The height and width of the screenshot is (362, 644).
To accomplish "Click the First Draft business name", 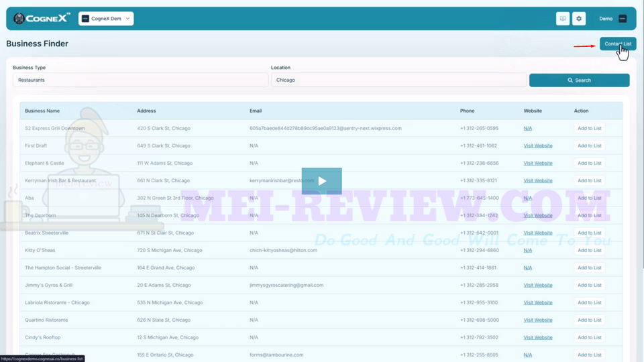I will (36, 145).
